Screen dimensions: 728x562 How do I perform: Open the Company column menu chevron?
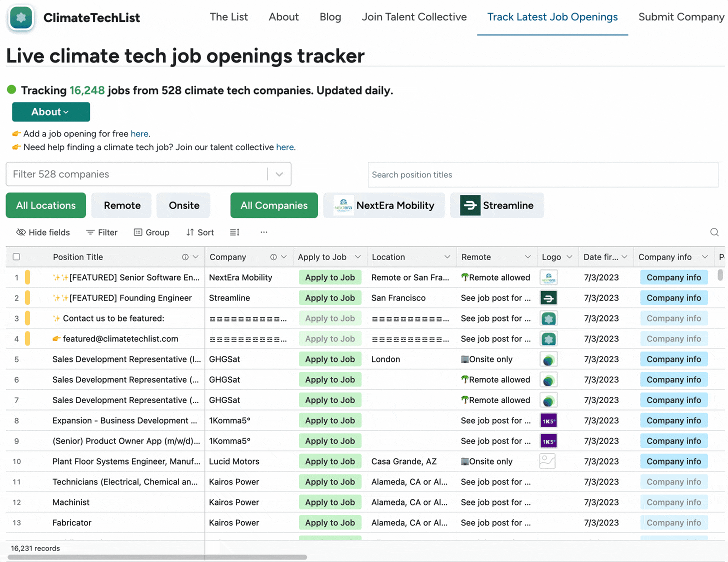click(x=284, y=257)
